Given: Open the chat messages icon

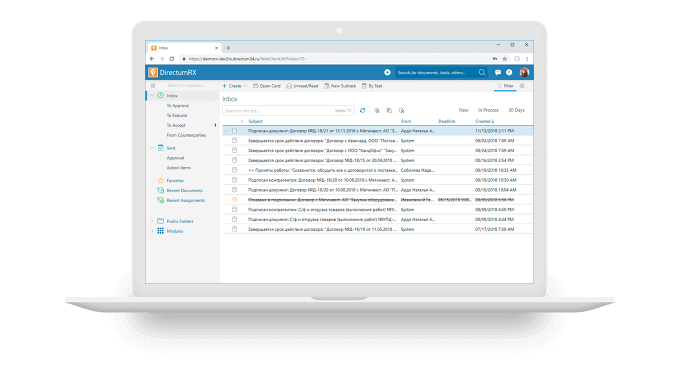Looking at the screenshot, I should [498, 72].
